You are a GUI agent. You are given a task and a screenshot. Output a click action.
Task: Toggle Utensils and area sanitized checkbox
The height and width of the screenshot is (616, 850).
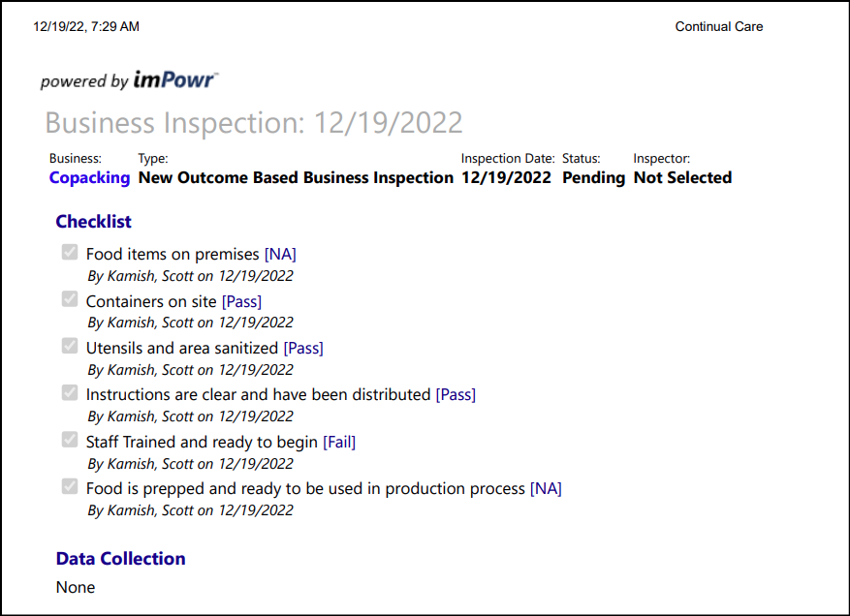70,346
